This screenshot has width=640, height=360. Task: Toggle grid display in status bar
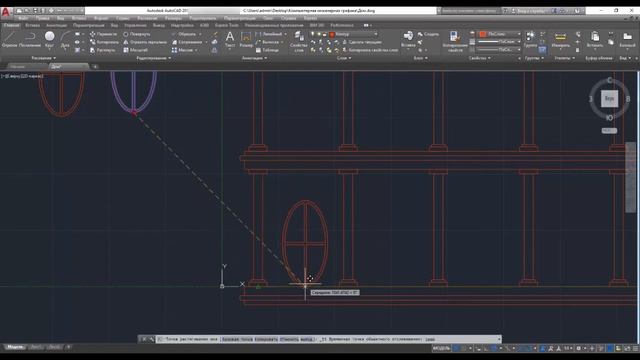(456, 348)
